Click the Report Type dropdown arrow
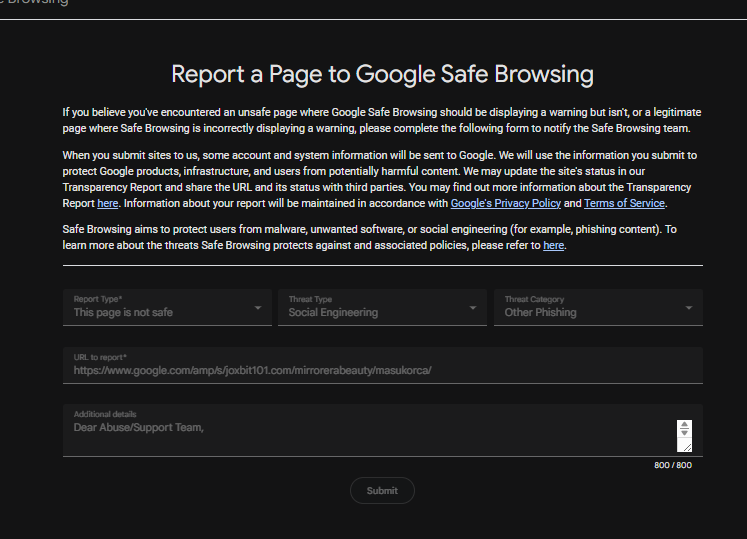This screenshot has width=747, height=539. [x=258, y=308]
